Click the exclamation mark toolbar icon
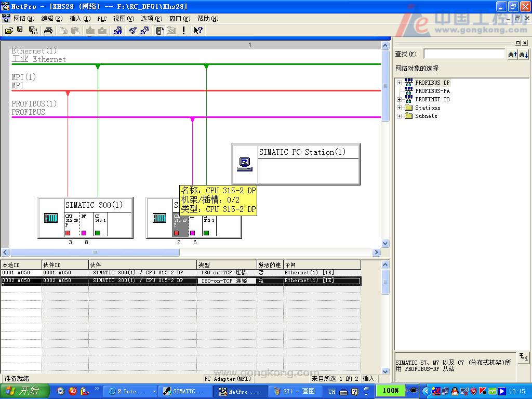This screenshot has width=532, height=399. (183, 31)
